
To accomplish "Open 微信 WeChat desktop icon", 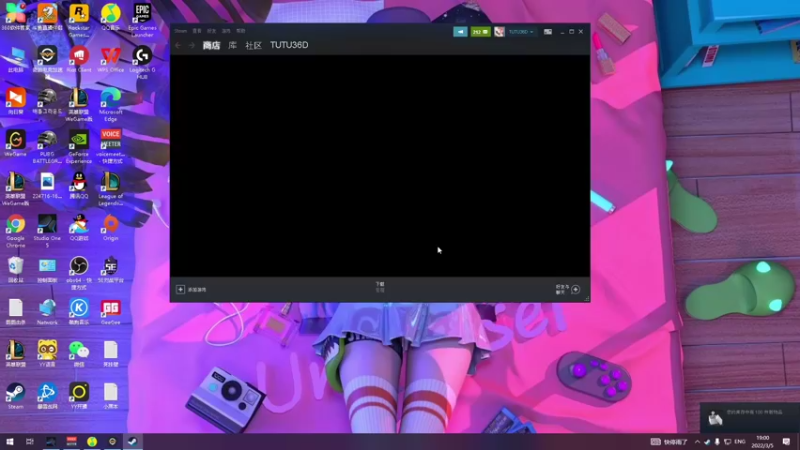I will [x=79, y=354].
